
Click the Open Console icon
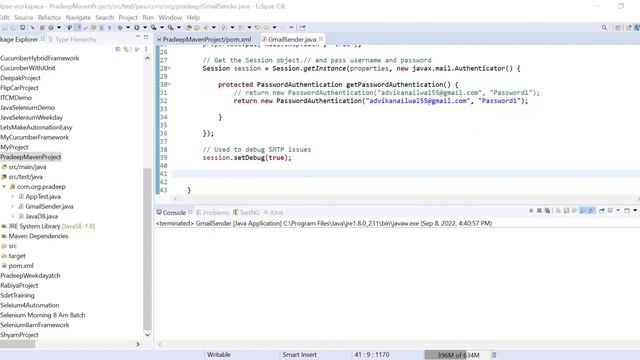pos(627,211)
